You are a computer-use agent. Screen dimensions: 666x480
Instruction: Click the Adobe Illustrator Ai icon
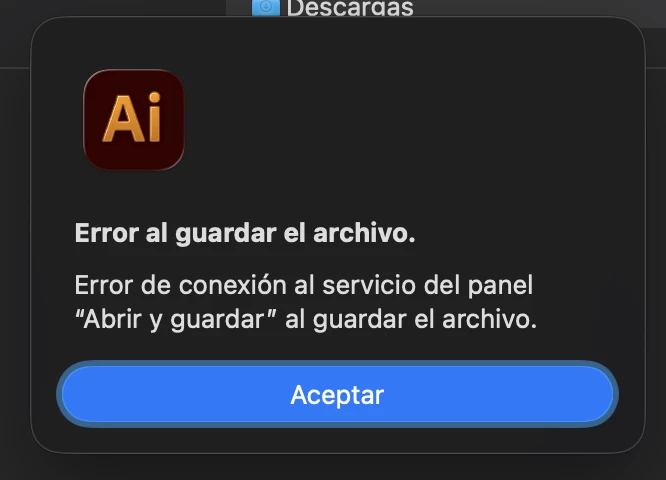click(x=134, y=120)
